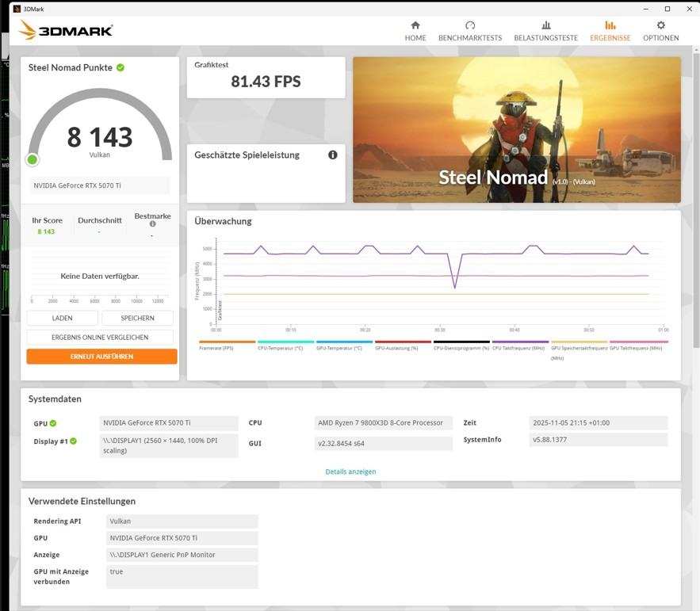Click the Verwendete Einstellungen heading
Image resolution: width=700 pixels, height=611 pixels.
[82, 501]
